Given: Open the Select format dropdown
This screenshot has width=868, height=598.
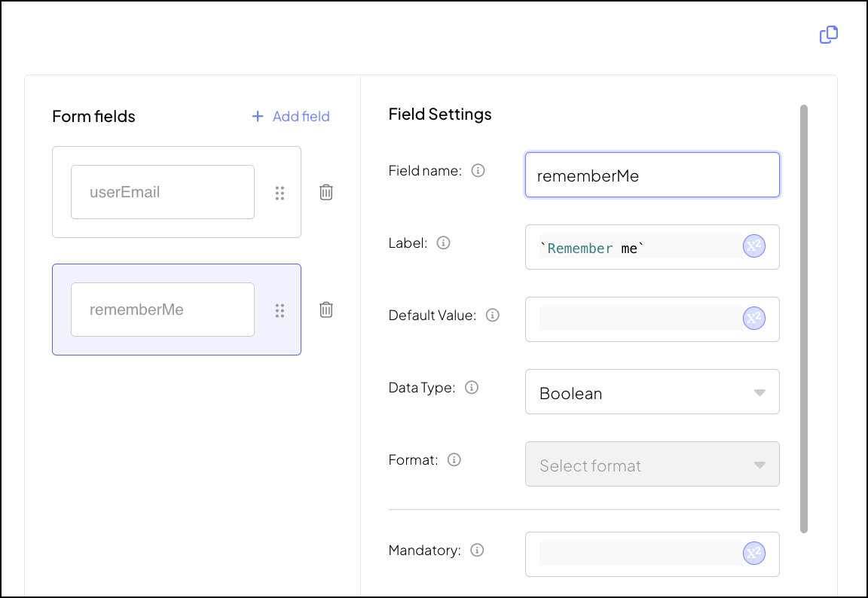Looking at the screenshot, I should point(652,464).
